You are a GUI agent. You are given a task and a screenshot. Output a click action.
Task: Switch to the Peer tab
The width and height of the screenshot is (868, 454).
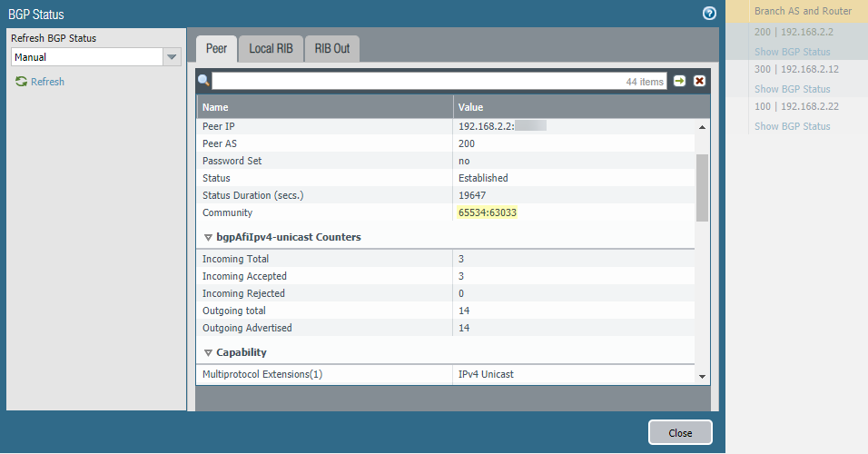[x=216, y=48]
